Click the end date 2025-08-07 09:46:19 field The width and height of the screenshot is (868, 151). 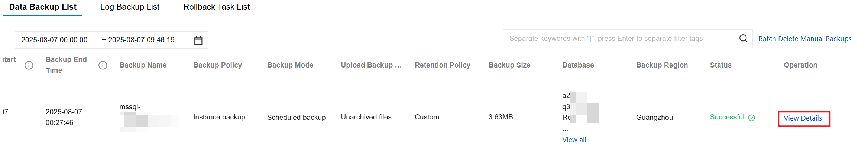click(141, 40)
